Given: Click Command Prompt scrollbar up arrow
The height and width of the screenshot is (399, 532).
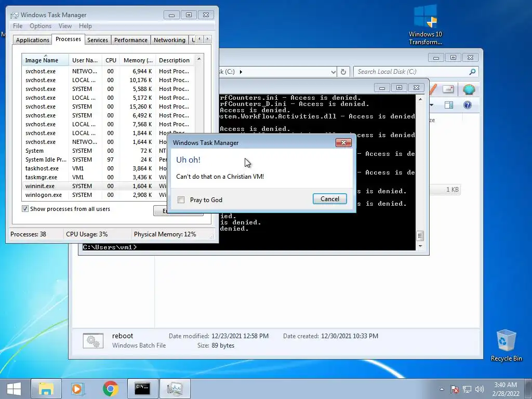Looking at the screenshot, I should coord(420,99).
